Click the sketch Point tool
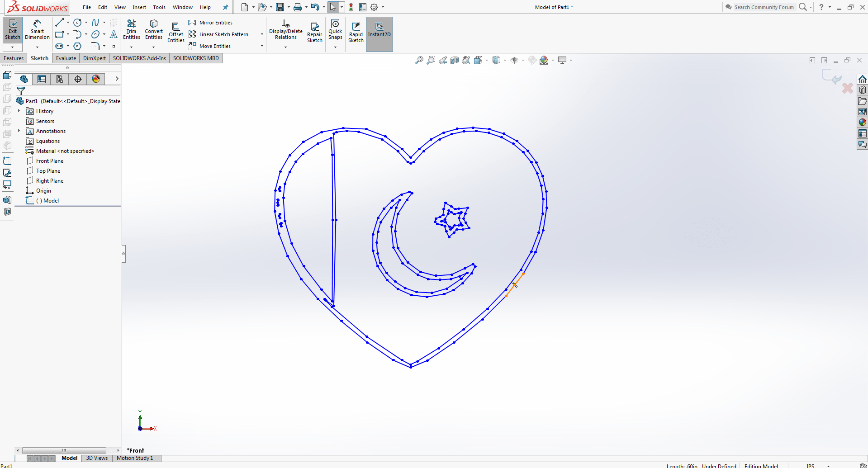 pos(114,46)
